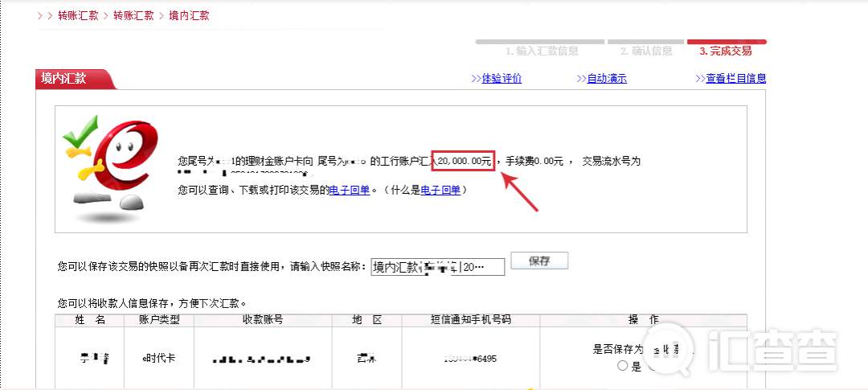This screenshot has width=868, height=390.
Task: Select step 3. 完成交易
Action: pos(725,51)
